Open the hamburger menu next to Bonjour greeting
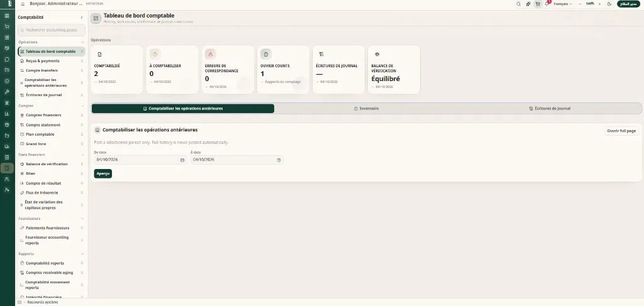This screenshot has height=306, width=644. 23,4
